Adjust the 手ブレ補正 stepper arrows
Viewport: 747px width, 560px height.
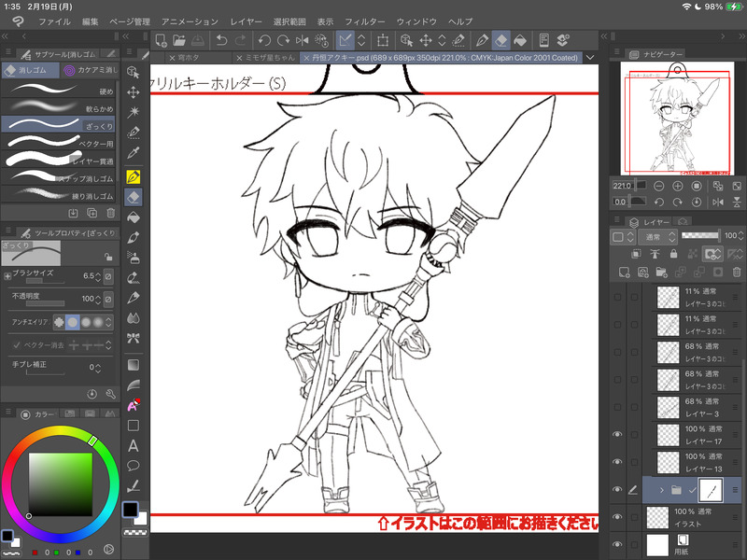(x=98, y=368)
